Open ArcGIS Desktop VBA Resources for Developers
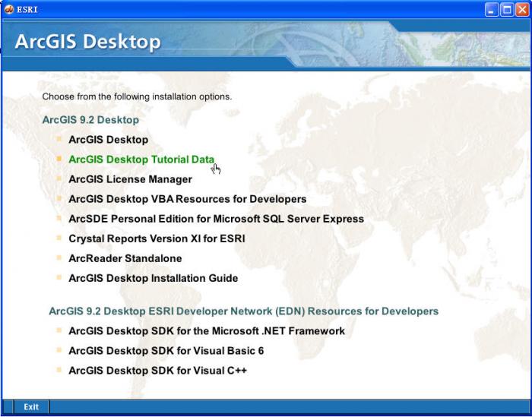 pyautogui.click(x=187, y=199)
